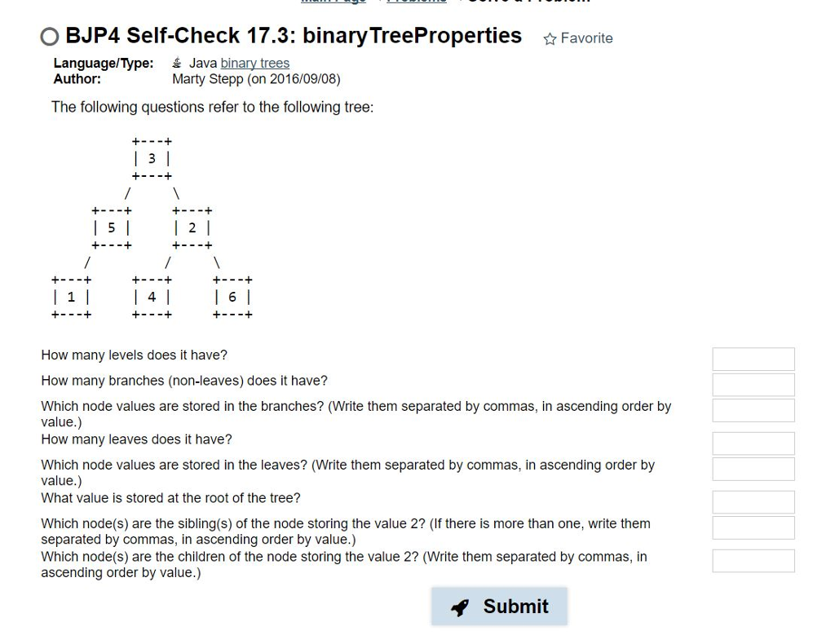This screenshot has height=644, width=835.
Task: Click the rocket icon on Submit button
Action: pyautogui.click(x=459, y=607)
